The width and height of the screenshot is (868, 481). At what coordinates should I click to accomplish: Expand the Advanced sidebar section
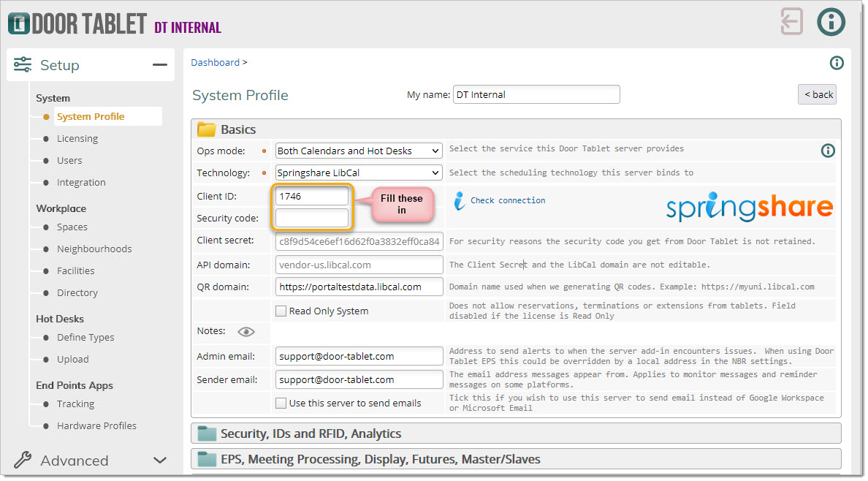(159, 461)
